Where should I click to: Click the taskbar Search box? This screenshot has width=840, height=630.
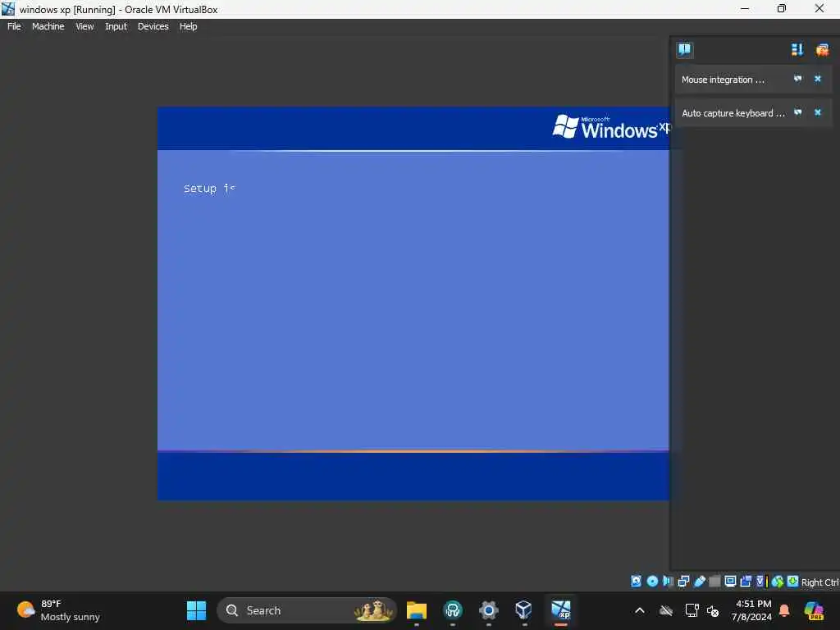(307, 610)
